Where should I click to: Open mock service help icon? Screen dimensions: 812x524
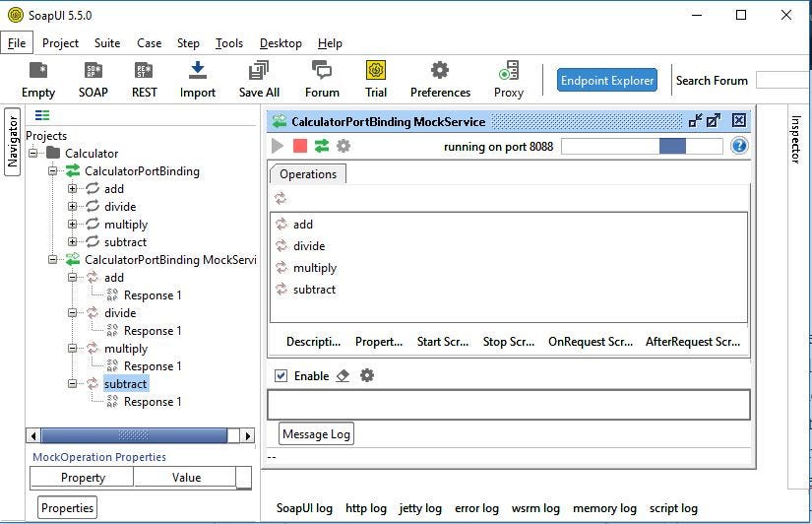click(739, 146)
